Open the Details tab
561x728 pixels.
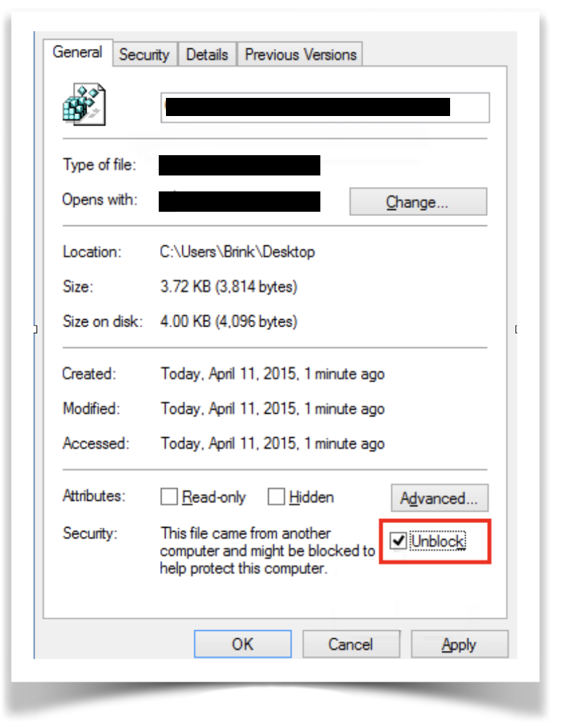point(207,55)
